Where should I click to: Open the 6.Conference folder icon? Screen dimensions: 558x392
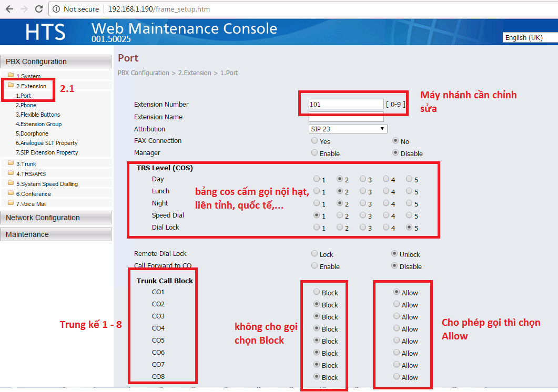click(11, 193)
